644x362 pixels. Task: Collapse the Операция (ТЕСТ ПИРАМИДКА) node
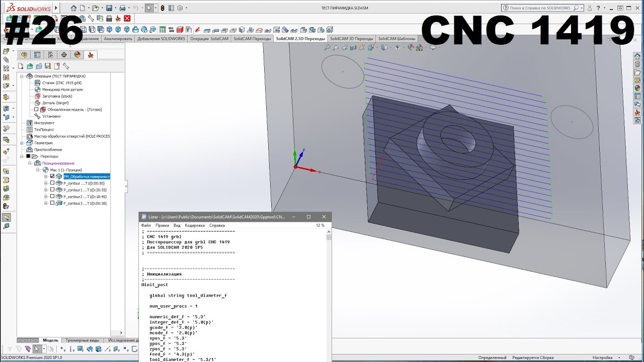click(x=22, y=76)
